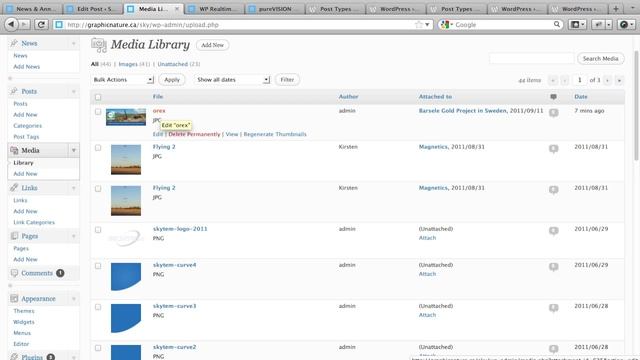
Task: Check the skytem-curve2 row checkbox
Action: 98,348
